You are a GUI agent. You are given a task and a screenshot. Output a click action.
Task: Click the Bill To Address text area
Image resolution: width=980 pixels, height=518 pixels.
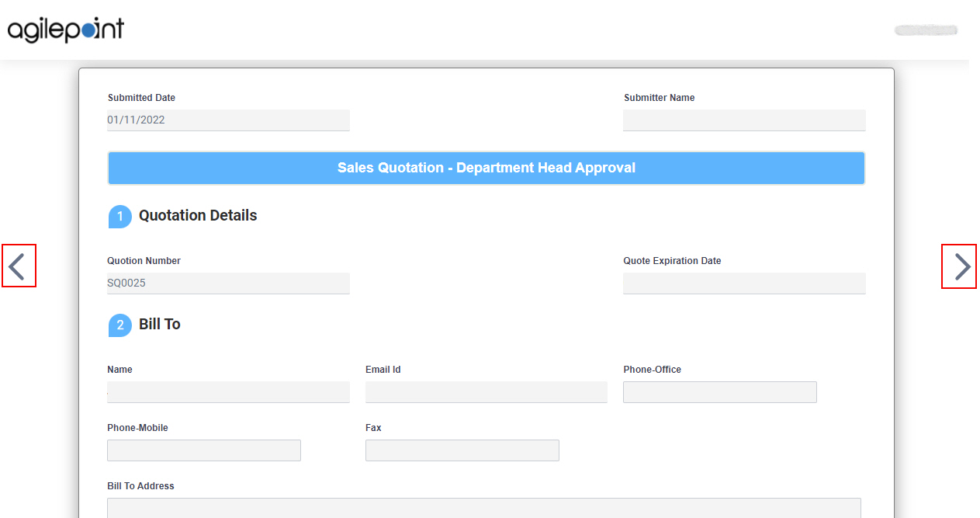click(484, 508)
